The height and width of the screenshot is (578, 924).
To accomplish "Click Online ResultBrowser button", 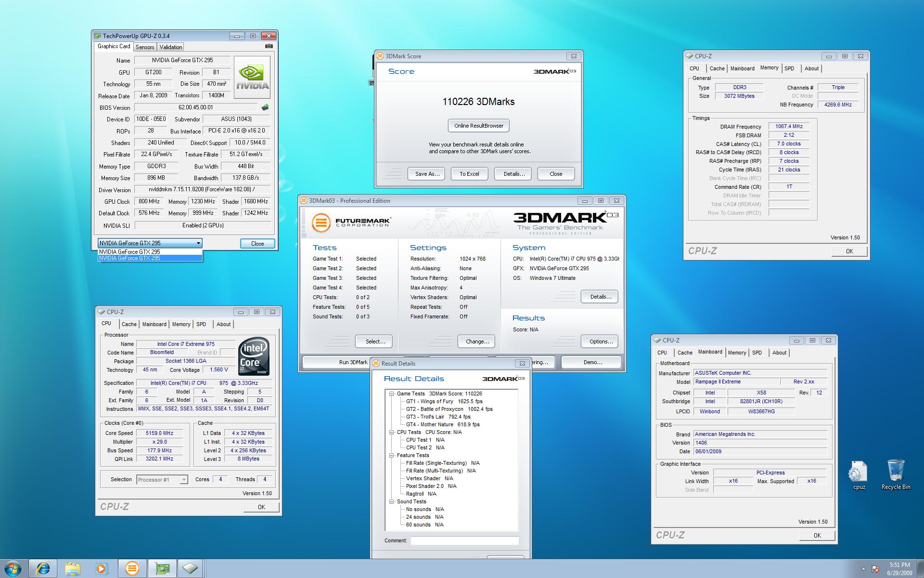I will [x=478, y=126].
